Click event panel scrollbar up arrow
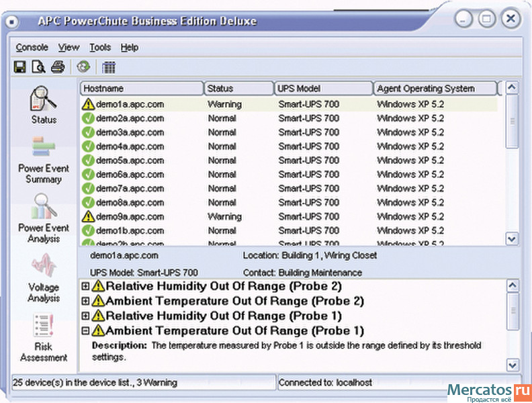The width and height of the screenshot is (532, 403). [x=513, y=286]
